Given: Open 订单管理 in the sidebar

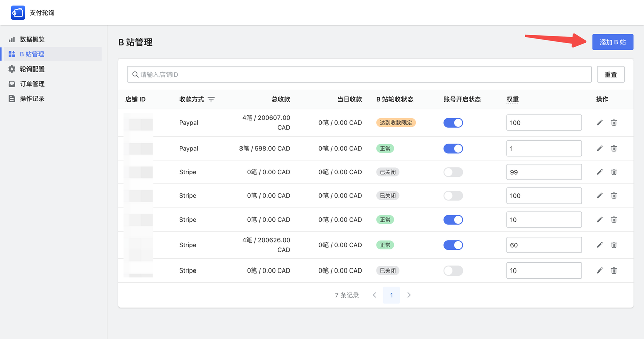Looking at the screenshot, I should point(32,84).
